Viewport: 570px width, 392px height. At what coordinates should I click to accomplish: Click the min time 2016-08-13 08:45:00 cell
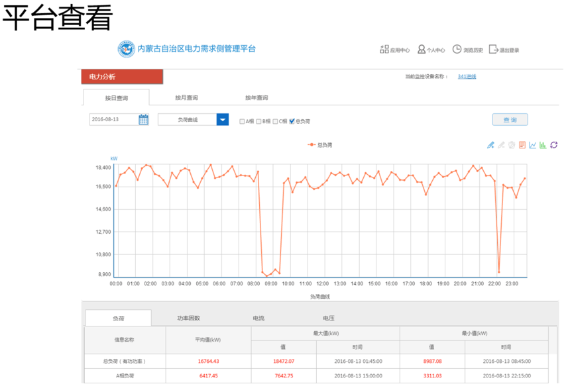[x=507, y=361]
